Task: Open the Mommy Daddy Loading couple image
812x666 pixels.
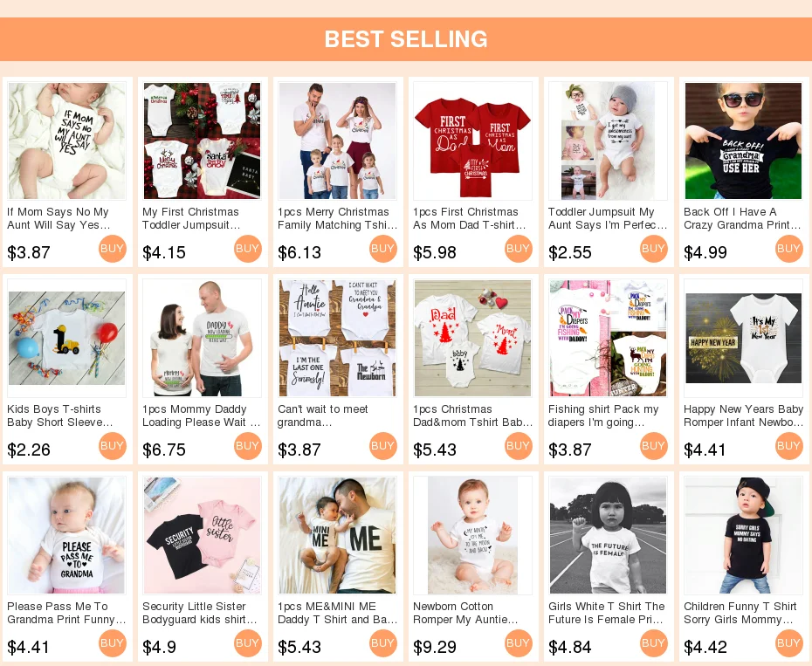Action: tap(202, 338)
